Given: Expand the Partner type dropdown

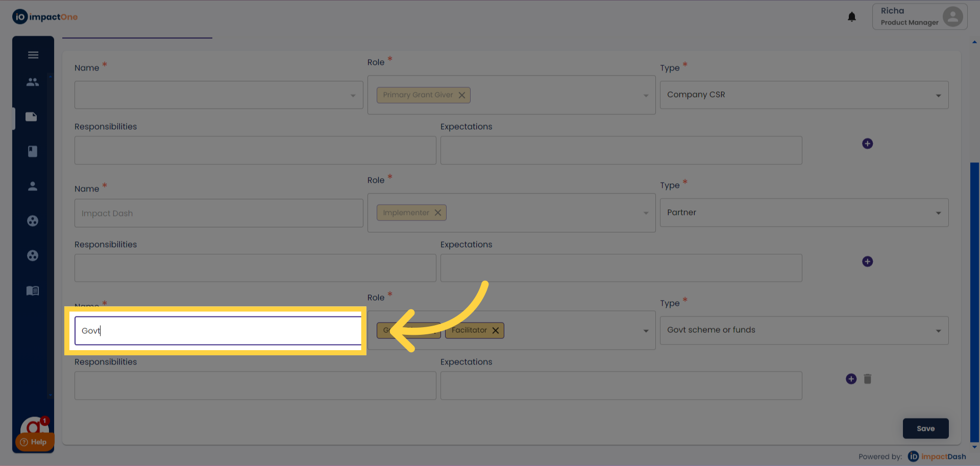Looking at the screenshot, I should coord(938,213).
